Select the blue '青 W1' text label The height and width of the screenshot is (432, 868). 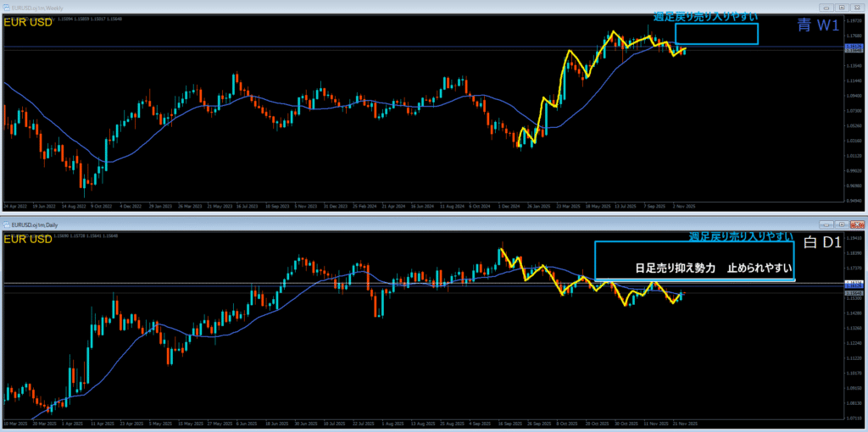(818, 25)
